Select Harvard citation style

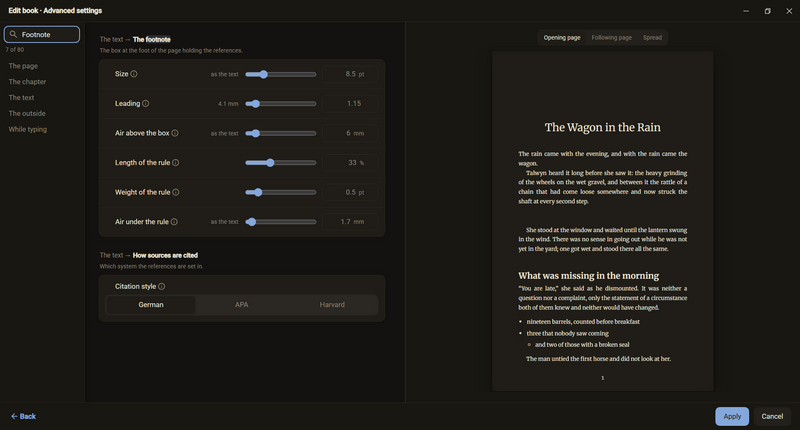332,305
